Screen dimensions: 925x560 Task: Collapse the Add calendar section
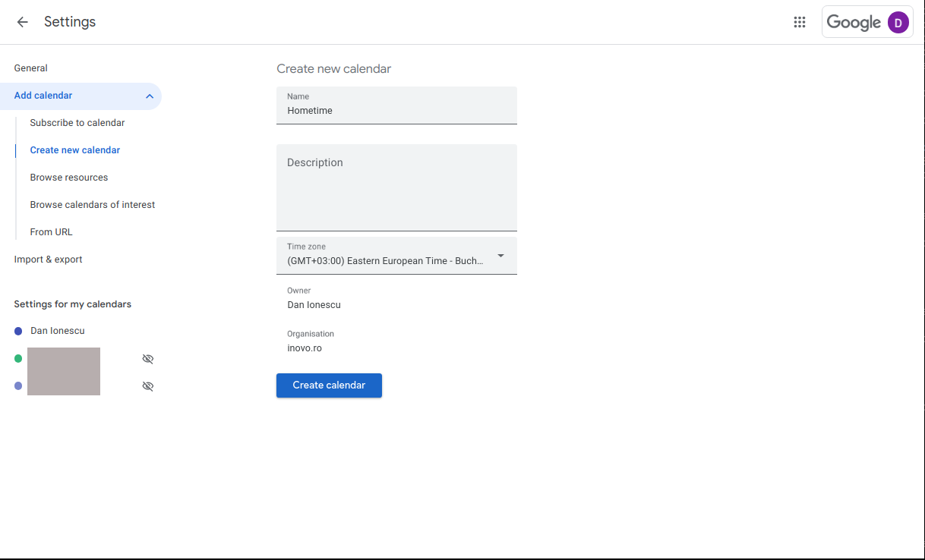point(149,96)
